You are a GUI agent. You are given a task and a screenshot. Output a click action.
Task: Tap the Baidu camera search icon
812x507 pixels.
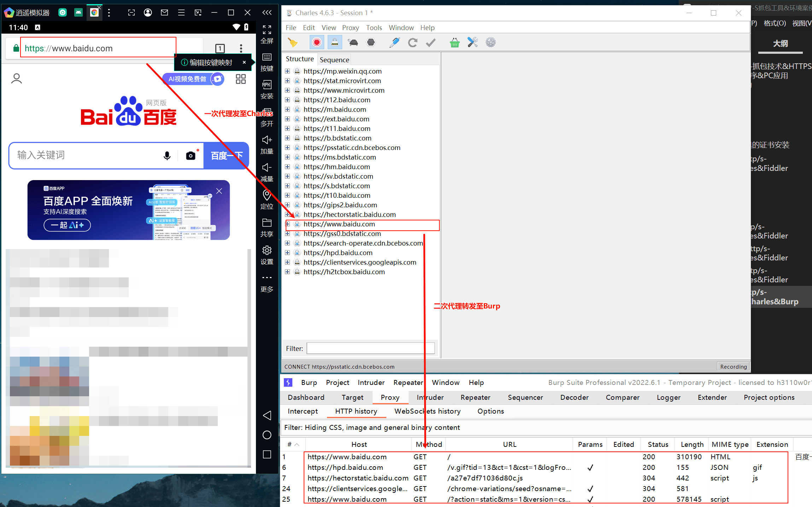click(191, 156)
